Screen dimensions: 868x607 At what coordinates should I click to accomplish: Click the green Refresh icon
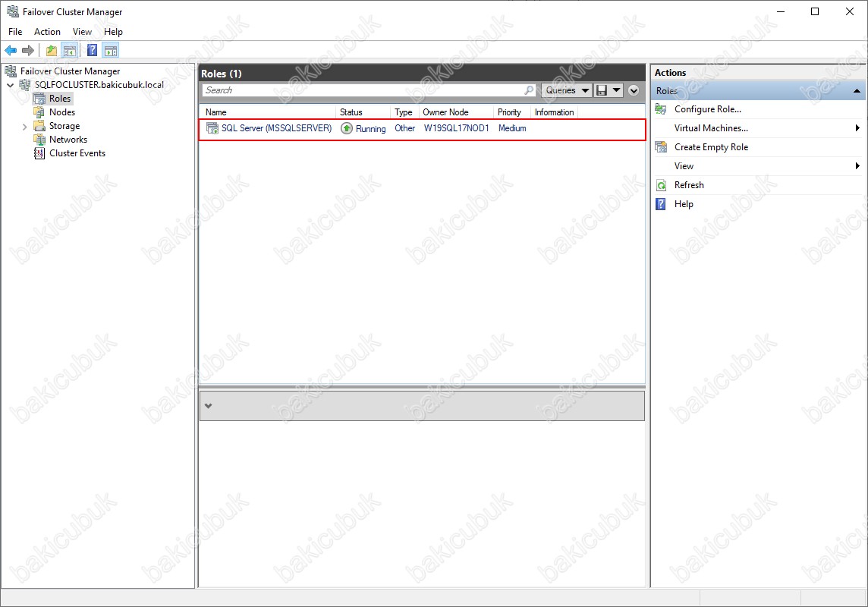coord(661,185)
